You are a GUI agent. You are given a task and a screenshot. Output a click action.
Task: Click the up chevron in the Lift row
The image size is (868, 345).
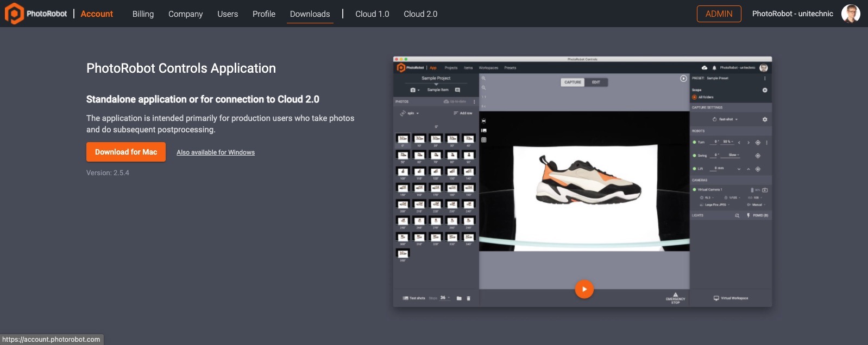pyautogui.click(x=749, y=169)
